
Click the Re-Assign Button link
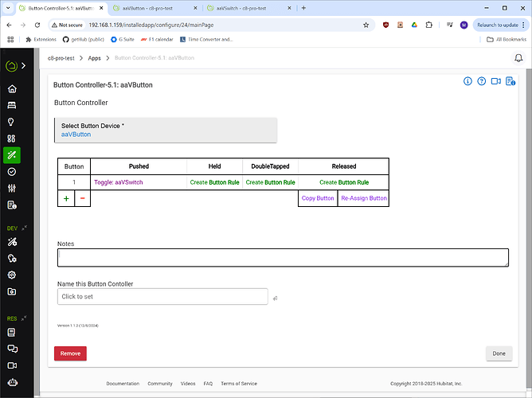[364, 198]
